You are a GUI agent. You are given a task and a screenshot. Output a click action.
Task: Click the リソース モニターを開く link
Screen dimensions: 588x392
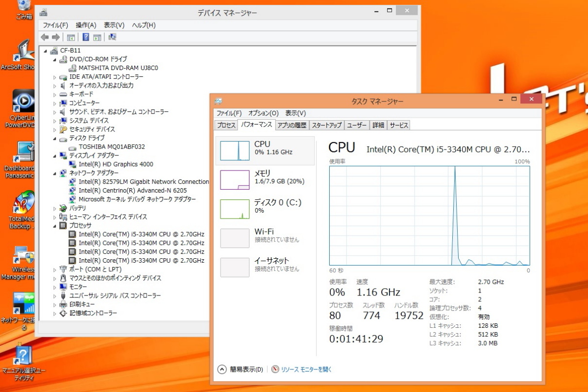point(306,369)
